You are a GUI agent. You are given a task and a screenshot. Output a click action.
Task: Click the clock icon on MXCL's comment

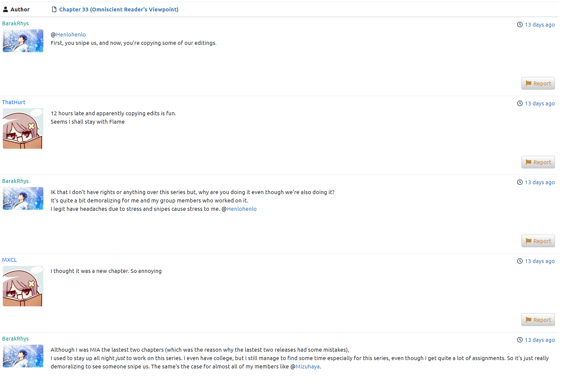[520, 261]
